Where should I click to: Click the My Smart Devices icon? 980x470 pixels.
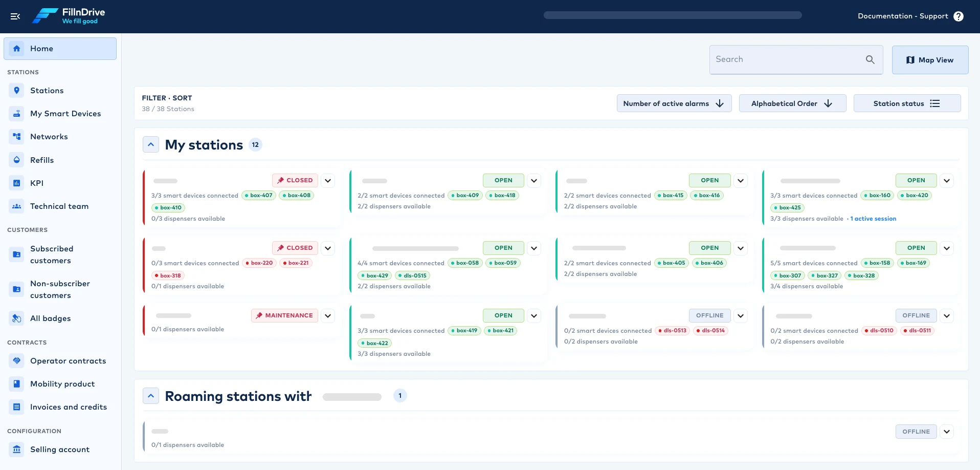[17, 114]
